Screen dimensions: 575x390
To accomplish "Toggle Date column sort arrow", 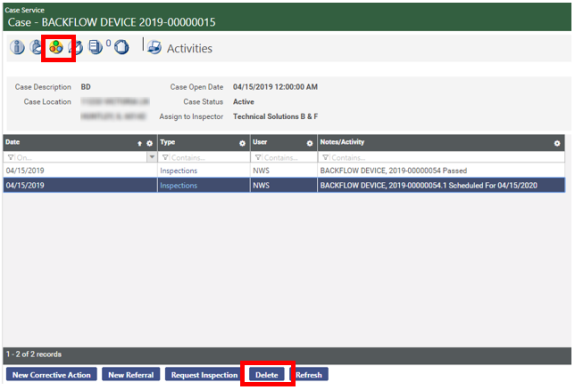I will (x=139, y=143).
